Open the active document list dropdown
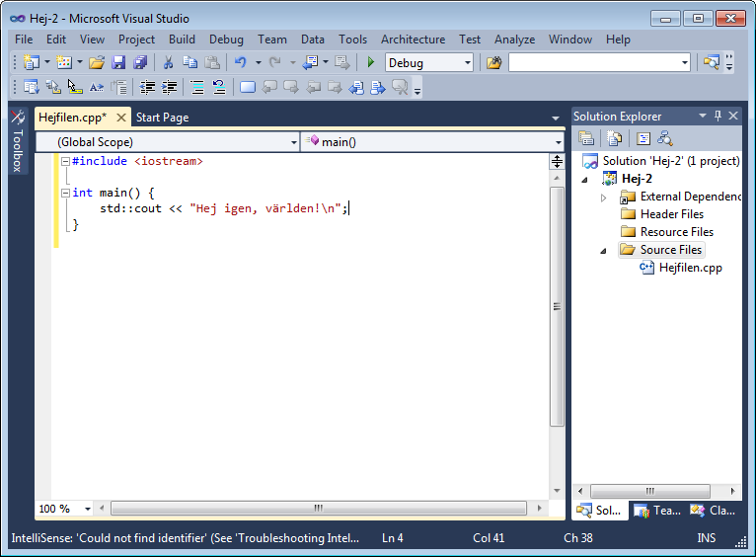Image resolution: width=756 pixels, height=557 pixels. point(556,118)
